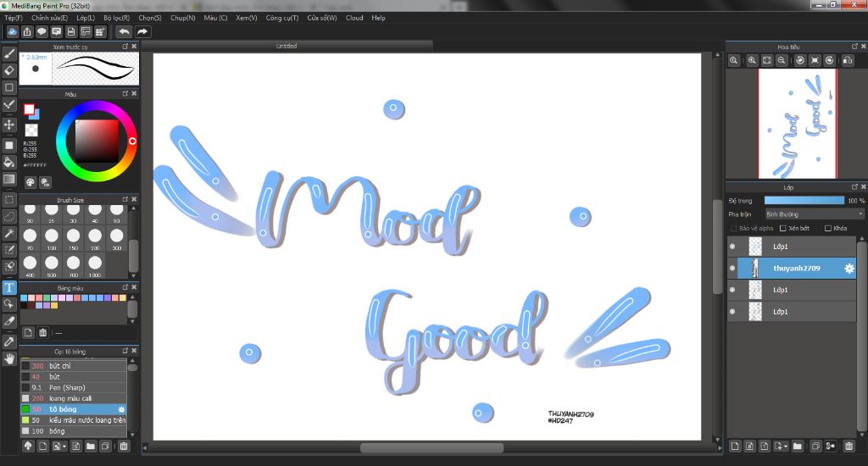Undock the Brush Size panel
The image size is (868, 466).
125,199
